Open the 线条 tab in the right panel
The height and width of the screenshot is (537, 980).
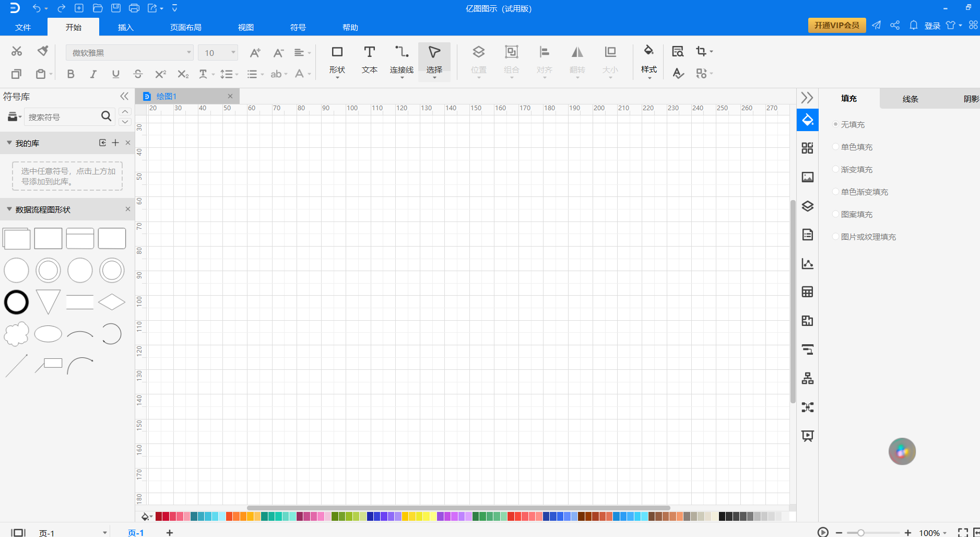point(910,99)
